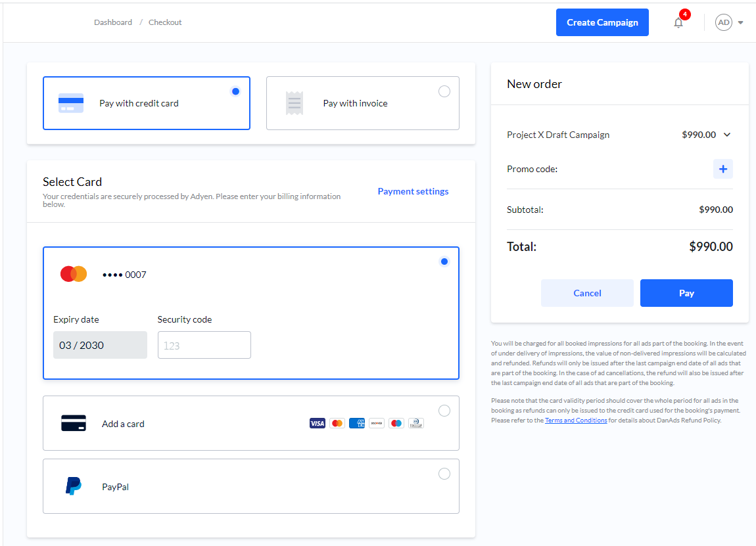Click the Maestro card logo

396,423
